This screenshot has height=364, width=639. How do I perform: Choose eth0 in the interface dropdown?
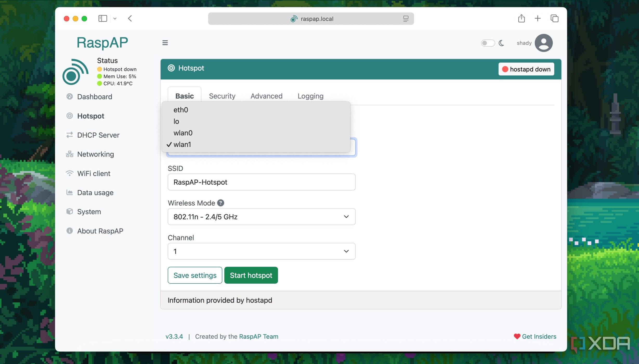(181, 110)
